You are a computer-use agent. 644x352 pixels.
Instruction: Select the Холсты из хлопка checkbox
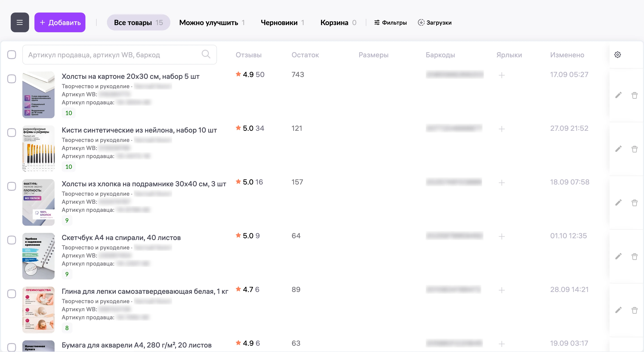point(11,186)
